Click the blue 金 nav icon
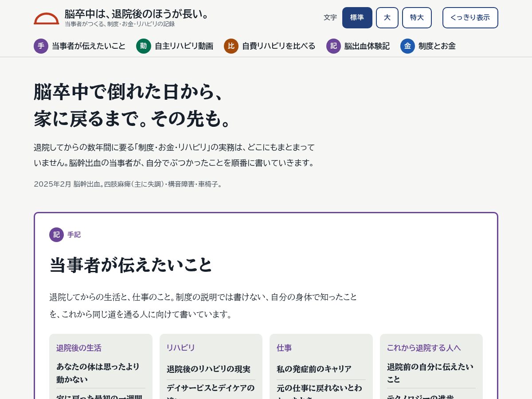The width and height of the screenshot is (532, 399). 407,46
